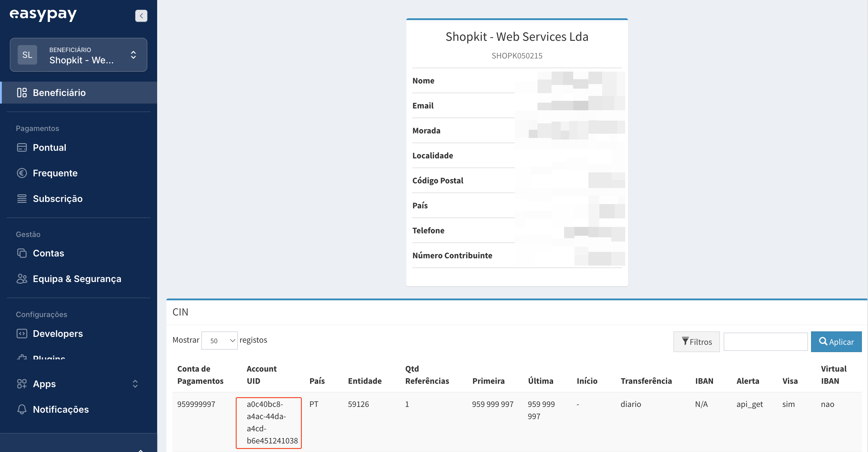Click the Pontual payment card icon

[x=22, y=147]
